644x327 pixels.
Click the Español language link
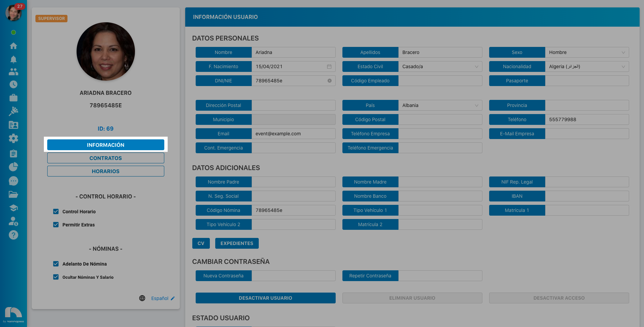[160, 298]
